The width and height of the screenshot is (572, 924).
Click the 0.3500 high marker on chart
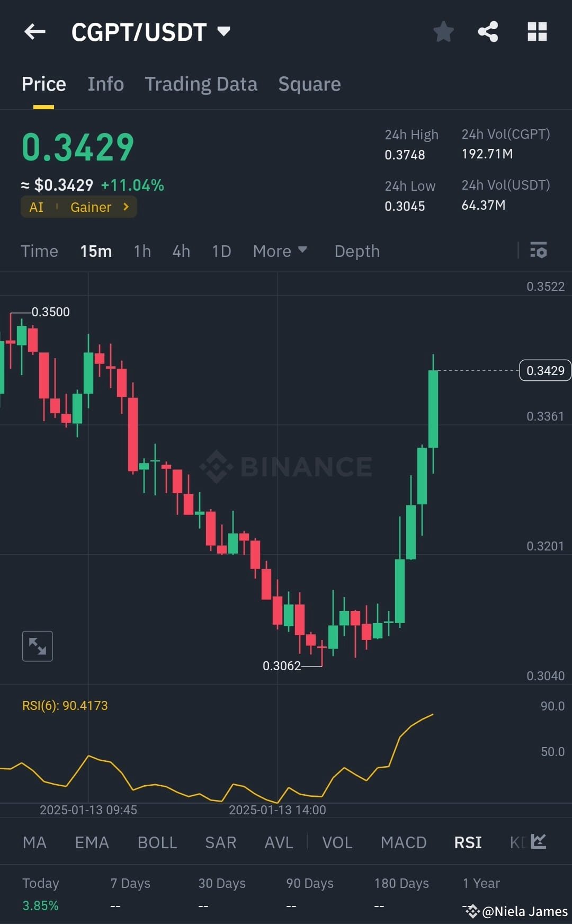(x=51, y=312)
